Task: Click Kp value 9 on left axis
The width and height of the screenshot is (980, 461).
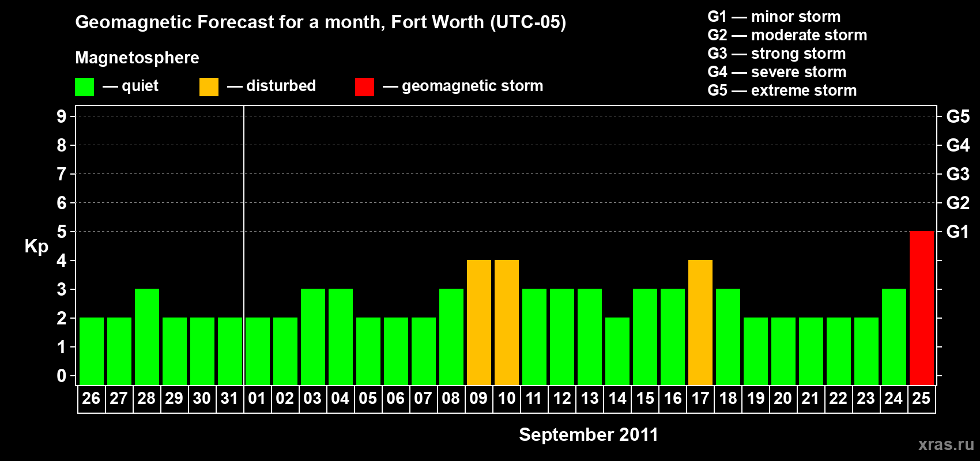Action: pos(62,116)
